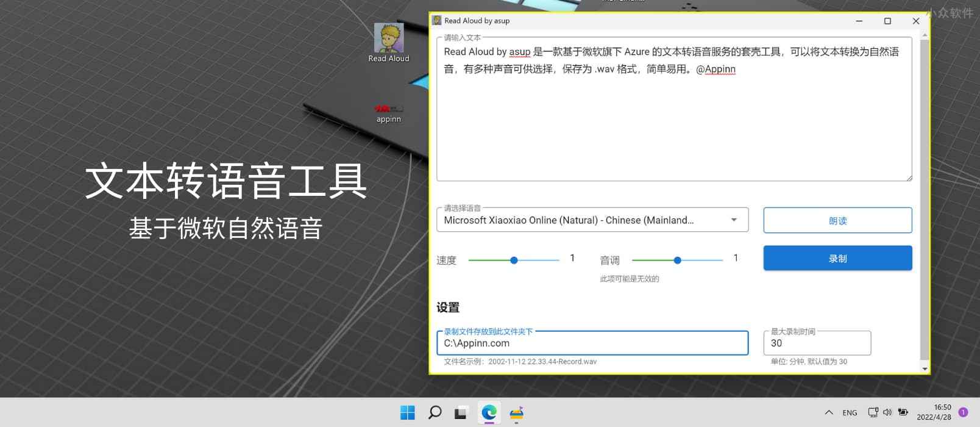Expand the hidden tray icons chevron

(828, 413)
